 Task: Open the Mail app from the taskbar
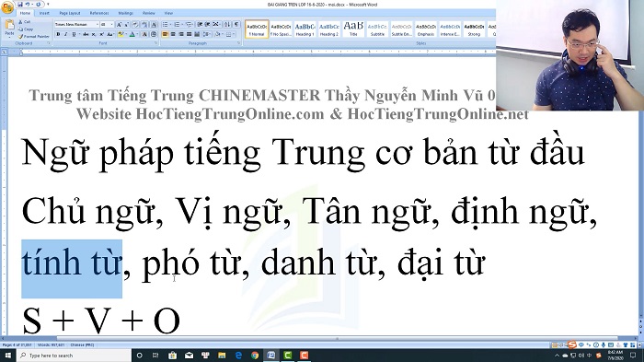189,355
